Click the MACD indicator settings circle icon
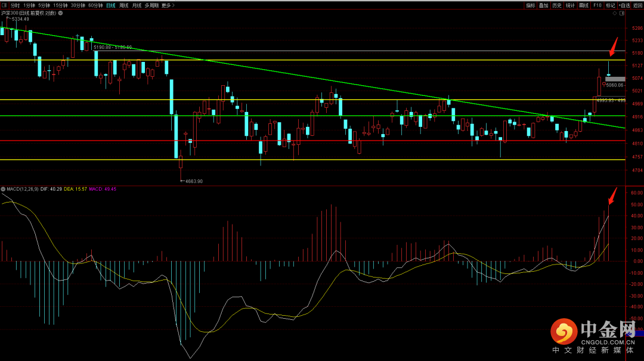The image size is (644, 361). (3, 189)
